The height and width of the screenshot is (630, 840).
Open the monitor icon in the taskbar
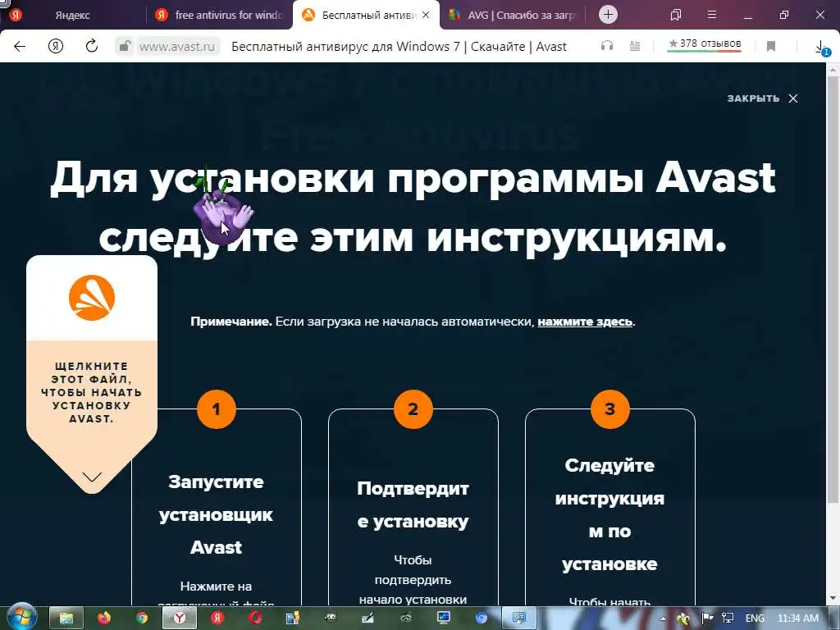coord(444,619)
